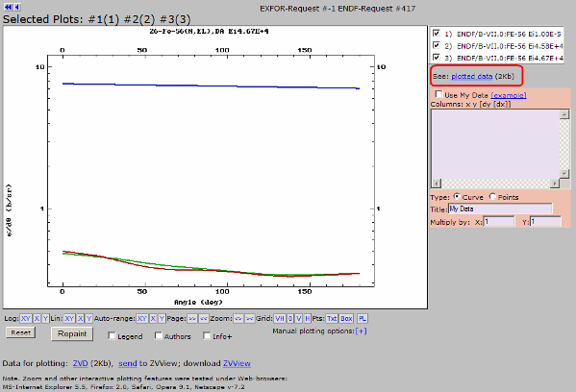The image size is (576, 392).
Task: Click second Page arrow button
Action: 204,319
